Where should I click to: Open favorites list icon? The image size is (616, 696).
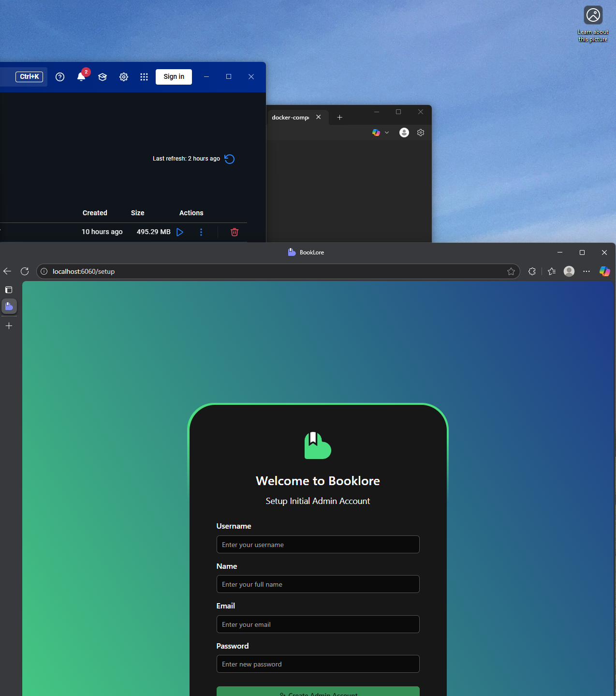coord(552,271)
